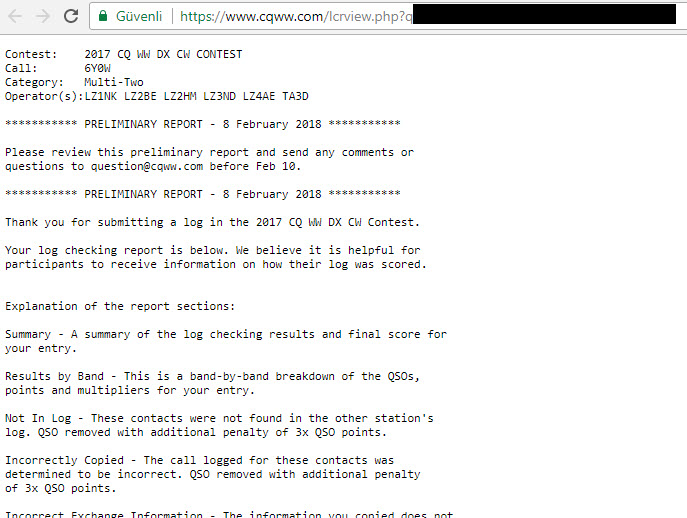The width and height of the screenshot is (687, 518).
Task: Click the 'Not In Log' description text
Action: click(219, 425)
